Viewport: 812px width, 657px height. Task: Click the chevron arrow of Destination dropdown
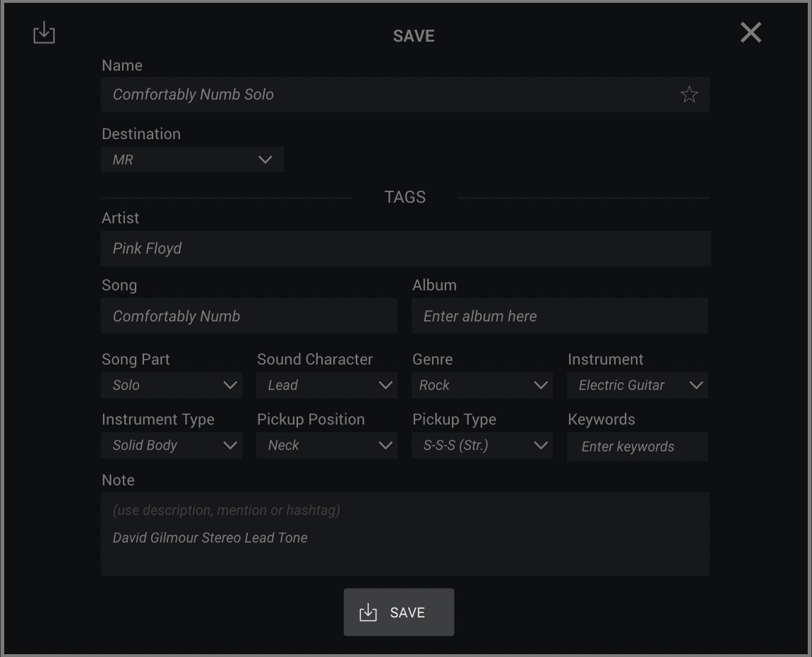(x=265, y=160)
